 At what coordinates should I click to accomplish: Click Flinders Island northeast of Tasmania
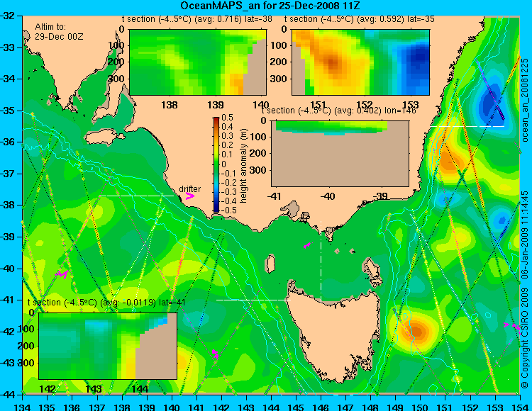371,269
